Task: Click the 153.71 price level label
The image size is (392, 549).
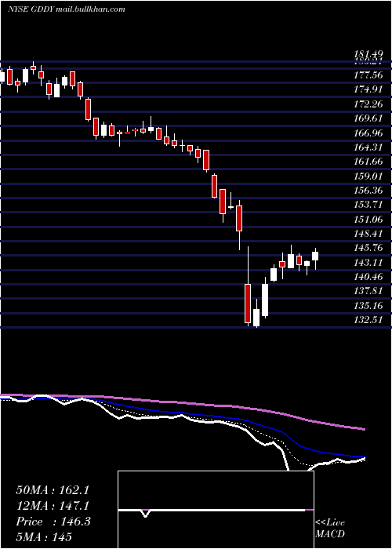Action: (x=368, y=205)
